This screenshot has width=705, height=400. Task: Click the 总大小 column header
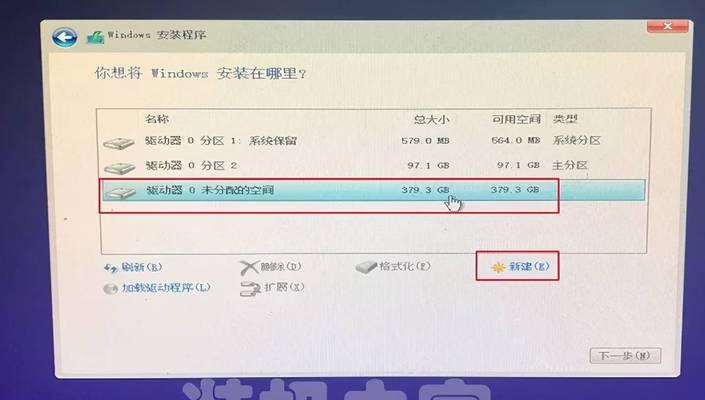[x=431, y=120]
